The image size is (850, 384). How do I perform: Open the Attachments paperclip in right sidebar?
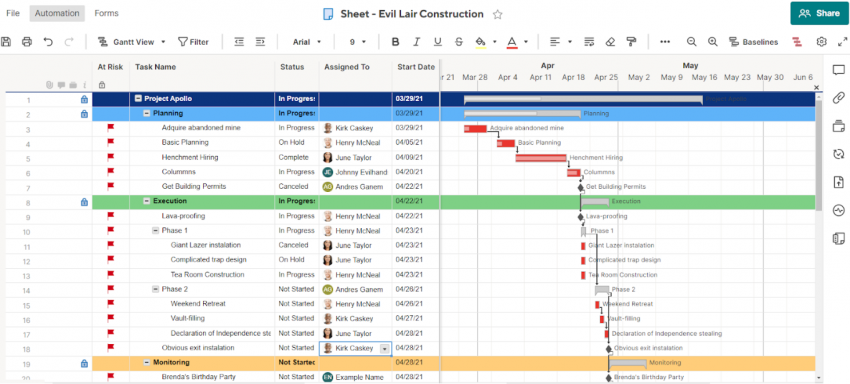click(x=839, y=98)
